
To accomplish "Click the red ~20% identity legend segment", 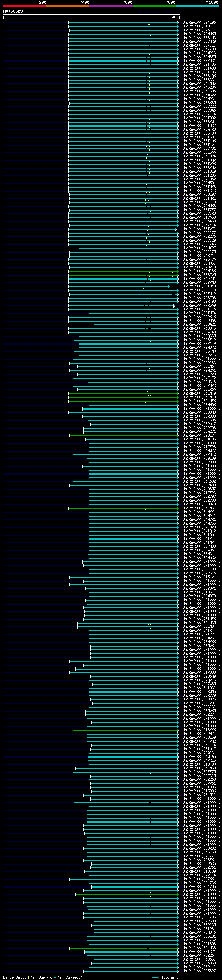I will (25, 6).
